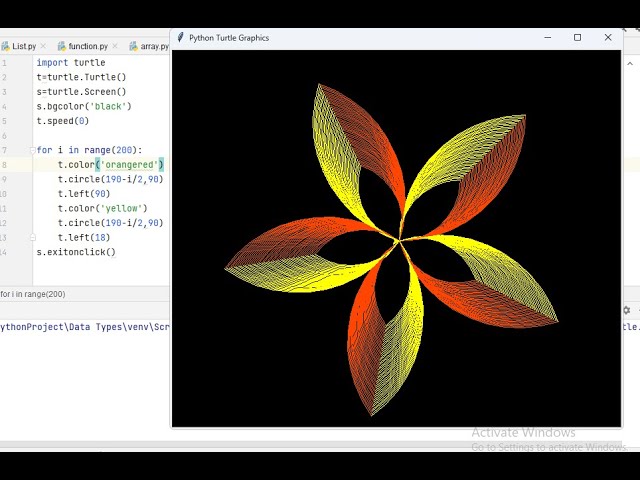The width and height of the screenshot is (640, 480).
Task: Close the List.py tab
Action: coord(43,46)
